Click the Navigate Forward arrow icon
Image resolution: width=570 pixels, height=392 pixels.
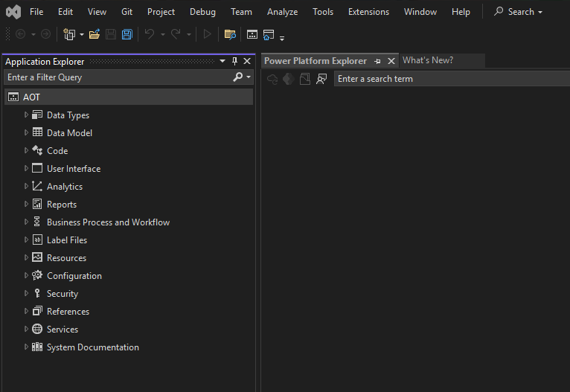click(46, 34)
